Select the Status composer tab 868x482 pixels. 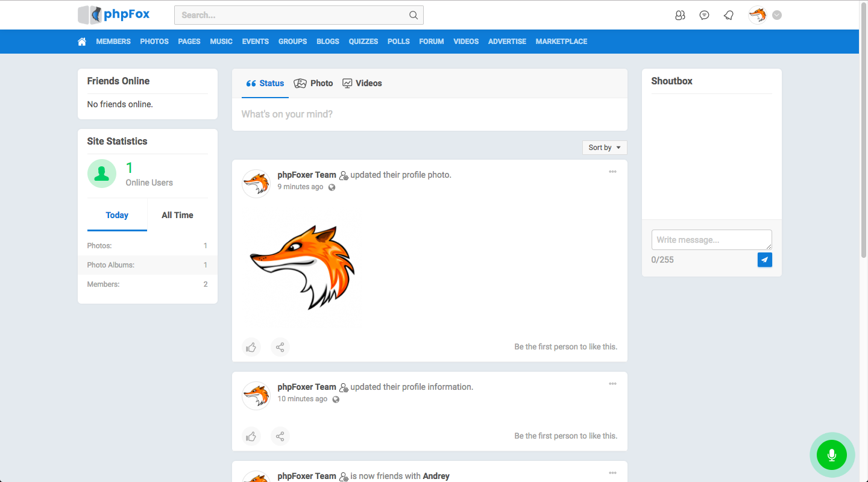(x=265, y=83)
